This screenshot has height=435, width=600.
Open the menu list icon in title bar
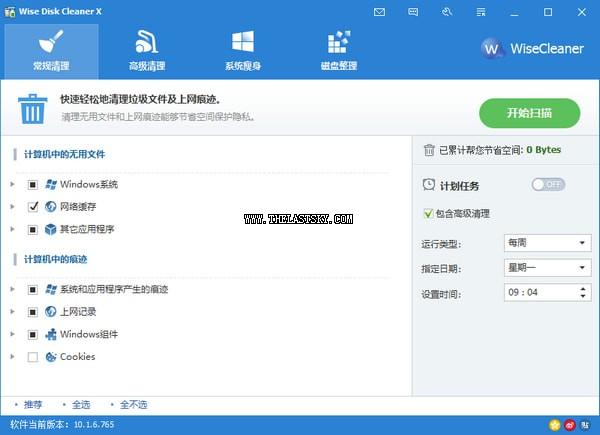[x=481, y=12]
